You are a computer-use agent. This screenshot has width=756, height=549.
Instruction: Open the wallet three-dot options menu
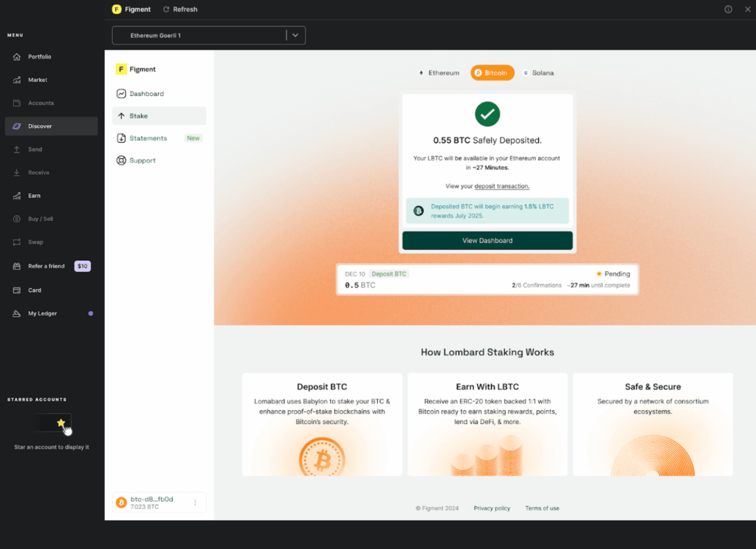195,502
